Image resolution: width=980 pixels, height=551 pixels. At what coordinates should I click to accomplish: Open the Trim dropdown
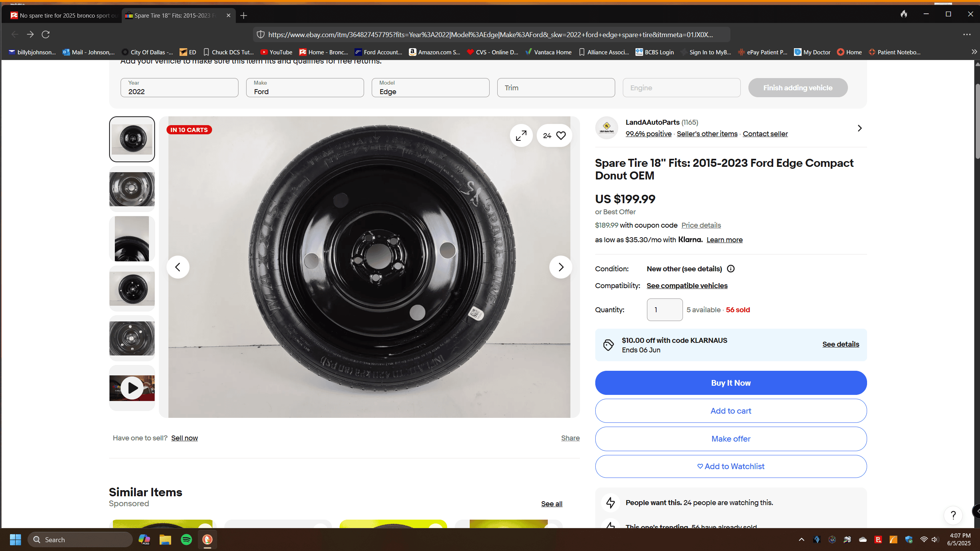coord(556,88)
